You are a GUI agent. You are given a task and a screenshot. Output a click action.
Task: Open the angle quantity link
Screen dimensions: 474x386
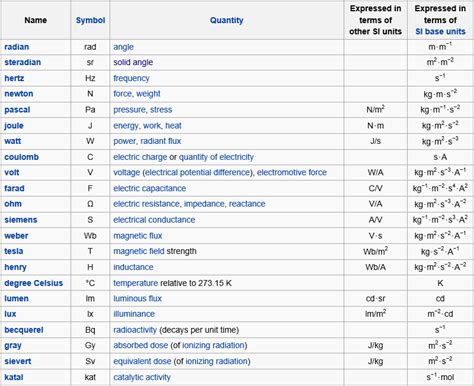(x=123, y=47)
